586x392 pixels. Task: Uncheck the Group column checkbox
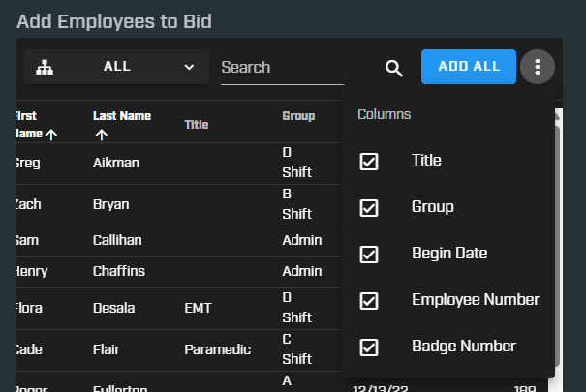point(369,208)
